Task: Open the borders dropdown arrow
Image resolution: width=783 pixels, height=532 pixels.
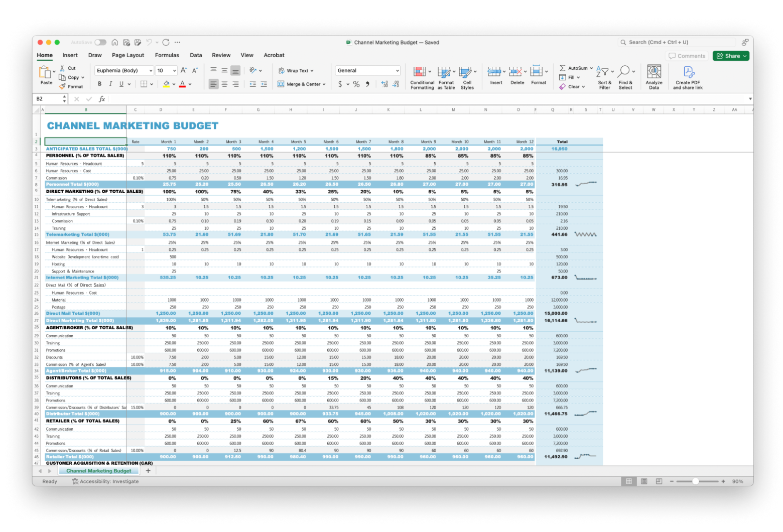Action: 151,84
